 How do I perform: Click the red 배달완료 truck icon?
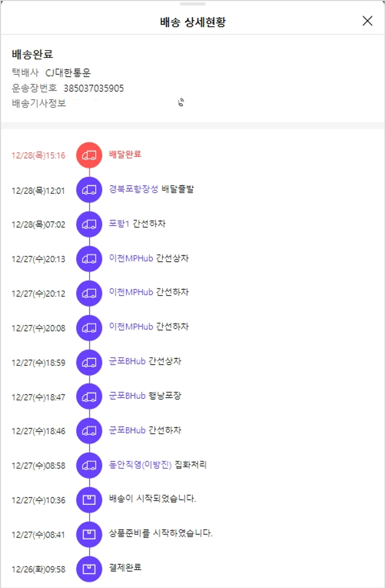[89, 155]
